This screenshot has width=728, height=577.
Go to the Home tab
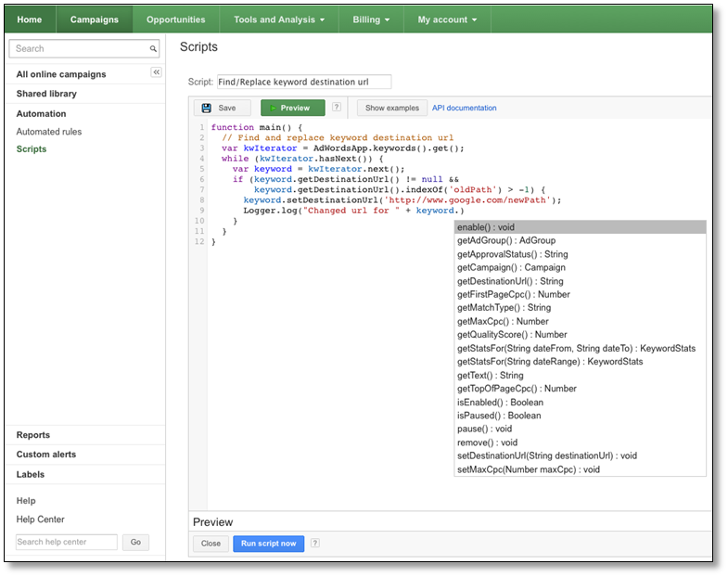pos(30,19)
